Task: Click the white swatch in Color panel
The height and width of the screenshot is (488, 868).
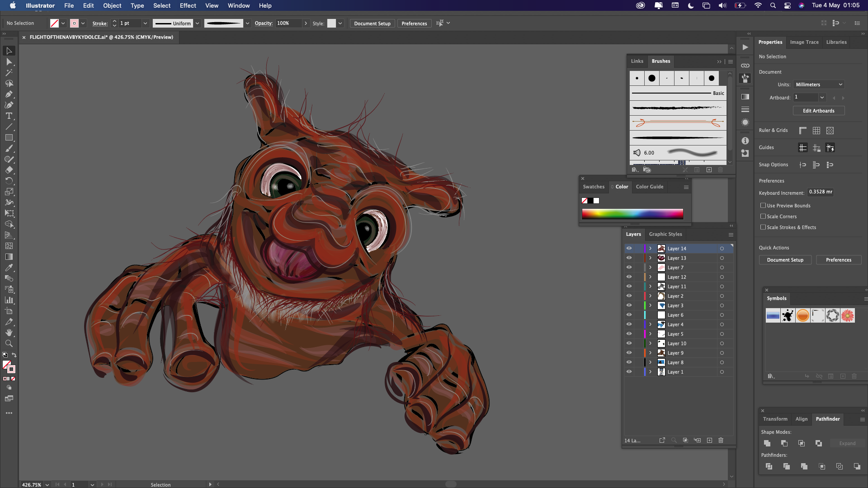Action: [x=596, y=201]
